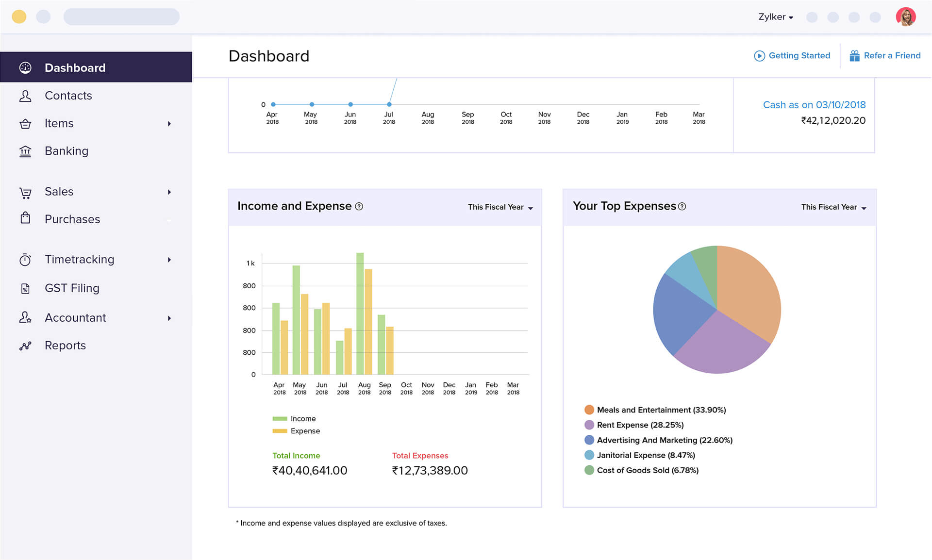
Task: Open This Fiscal Year selector for Top Expenses
Action: pyautogui.click(x=833, y=207)
